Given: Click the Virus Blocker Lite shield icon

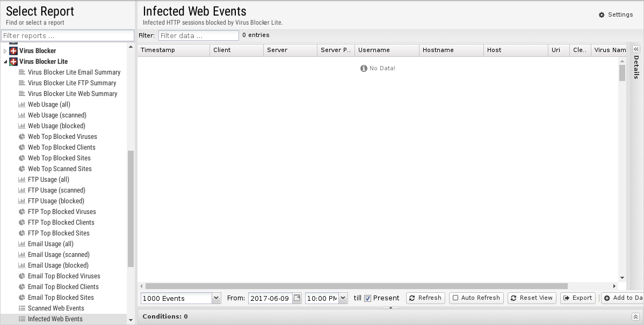Looking at the screenshot, I should (x=13, y=62).
